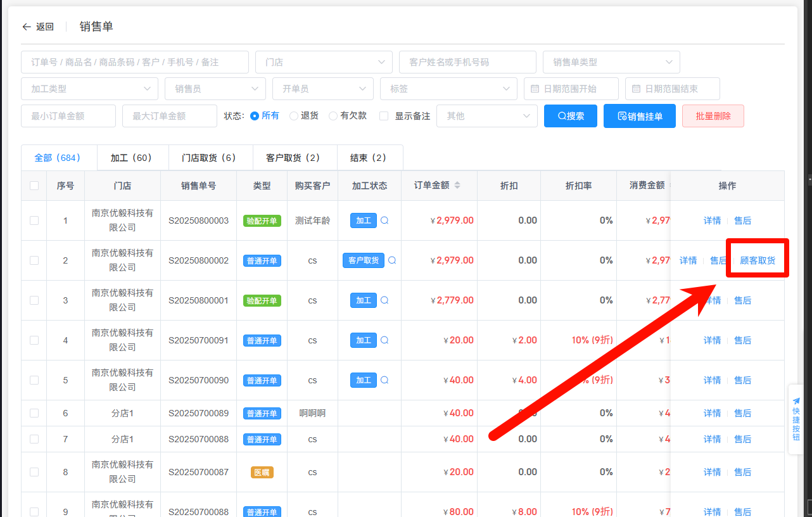This screenshot has height=517, width=812.
Task: Tick the select-all checkbox in table header
Action: point(34,186)
